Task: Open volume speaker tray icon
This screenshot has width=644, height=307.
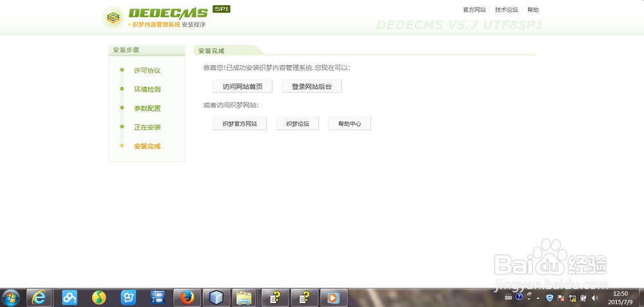Action: (594, 298)
